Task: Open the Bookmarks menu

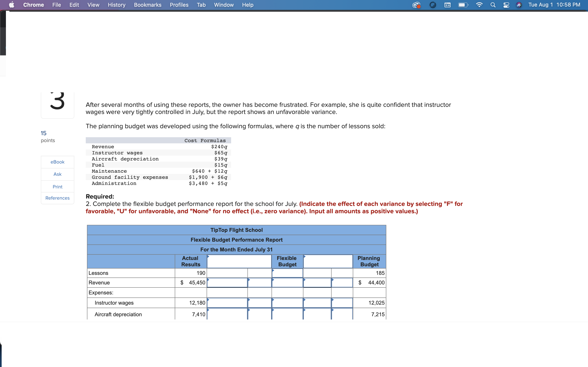Action: point(147,5)
